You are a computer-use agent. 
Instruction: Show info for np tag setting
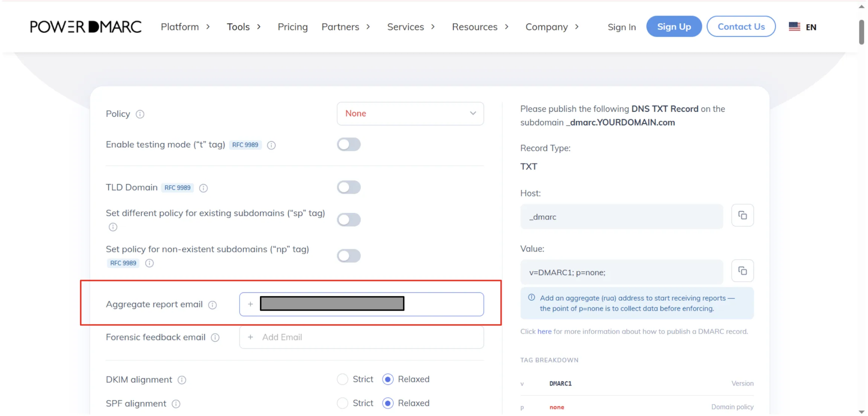pos(149,263)
